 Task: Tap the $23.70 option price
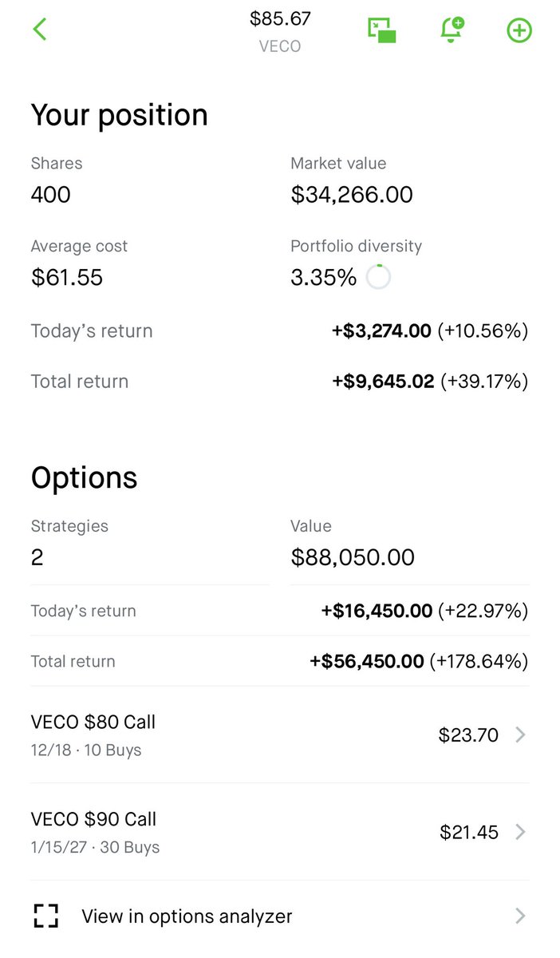pyautogui.click(x=468, y=735)
